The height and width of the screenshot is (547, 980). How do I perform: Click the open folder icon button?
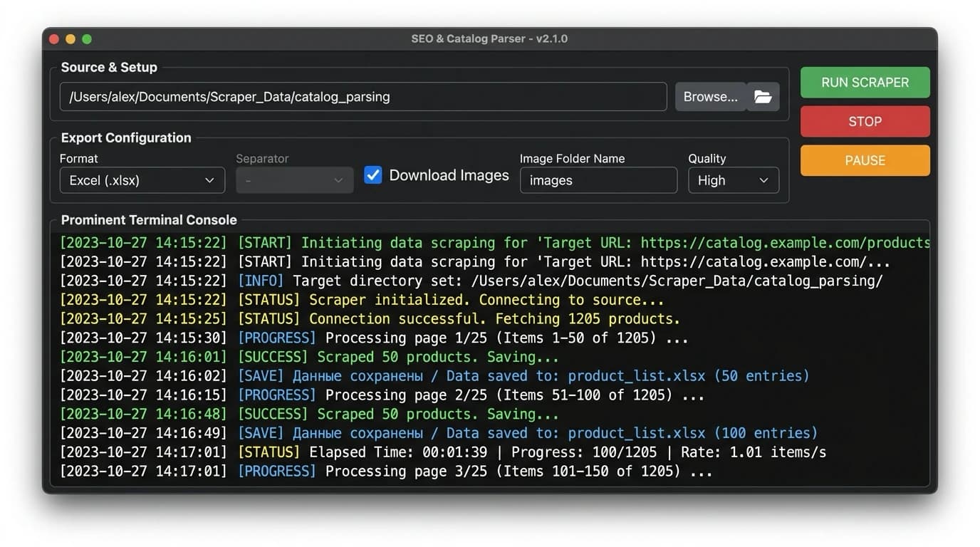coord(763,97)
